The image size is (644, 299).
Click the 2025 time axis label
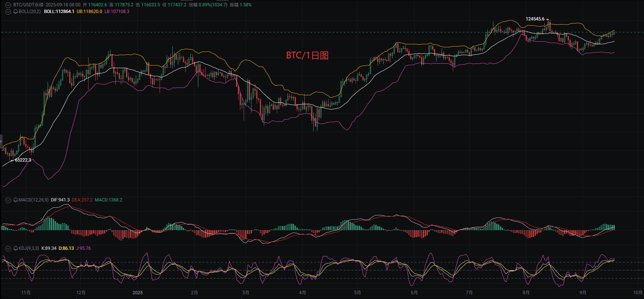tap(138, 293)
